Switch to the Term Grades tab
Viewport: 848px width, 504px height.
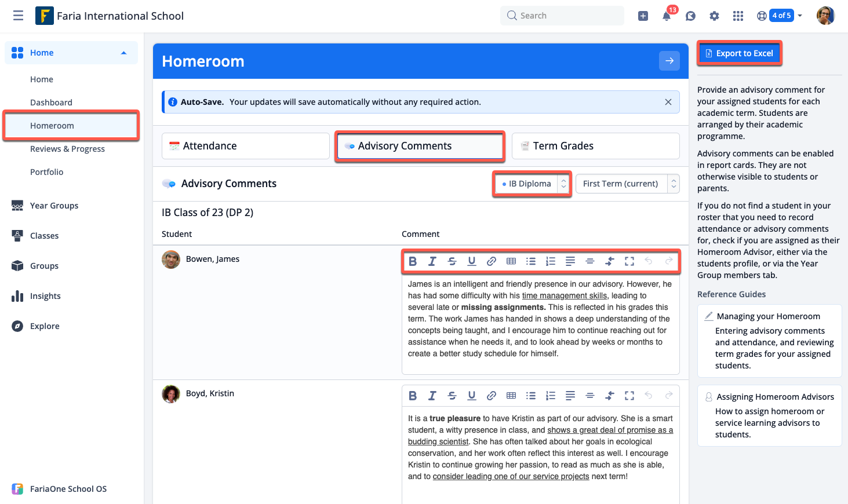(x=595, y=145)
